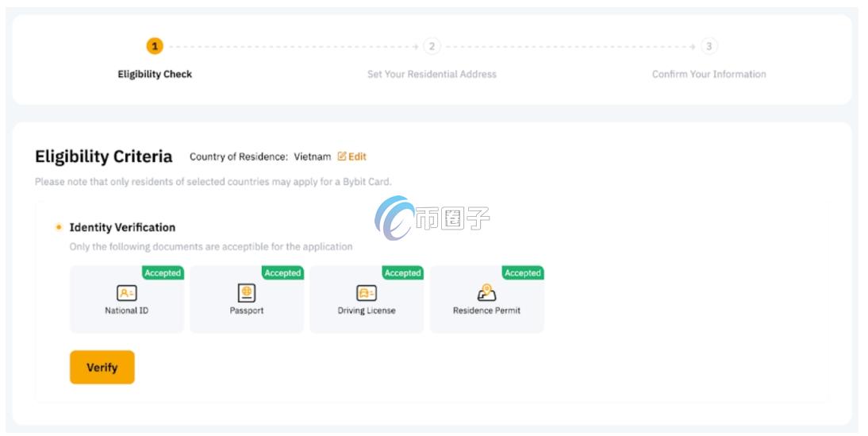This screenshot has height=436, width=868.
Task: Click the Residence Permit label
Action: point(486,311)
